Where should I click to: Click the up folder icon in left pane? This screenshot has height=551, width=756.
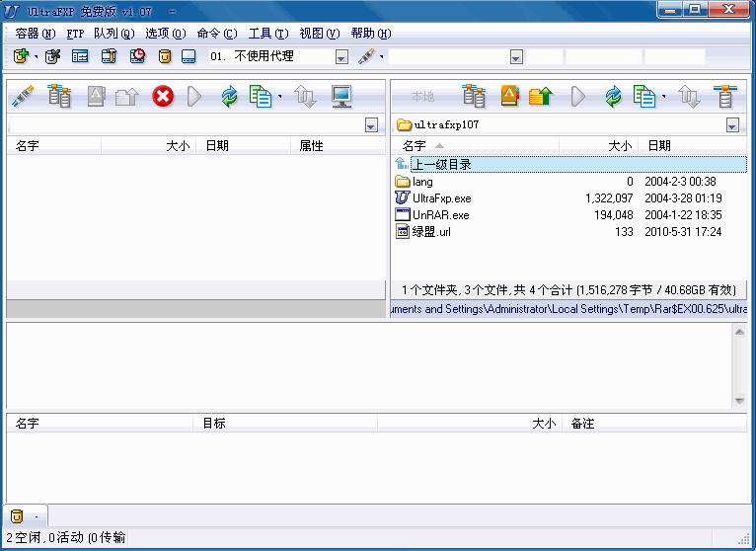pyautogui.click(x=126, y=97)
